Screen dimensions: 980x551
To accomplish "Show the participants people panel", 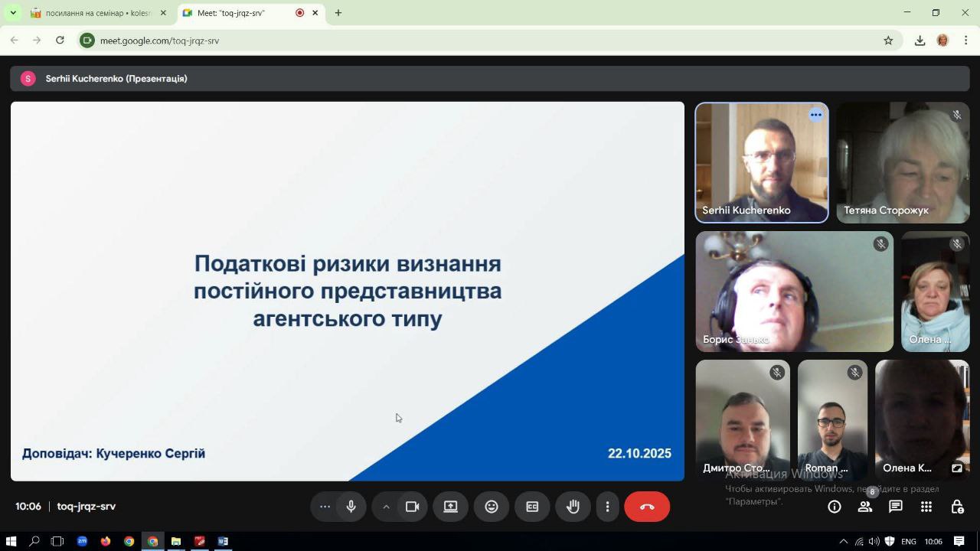I will pyautogui.click(x=865, y=507).
